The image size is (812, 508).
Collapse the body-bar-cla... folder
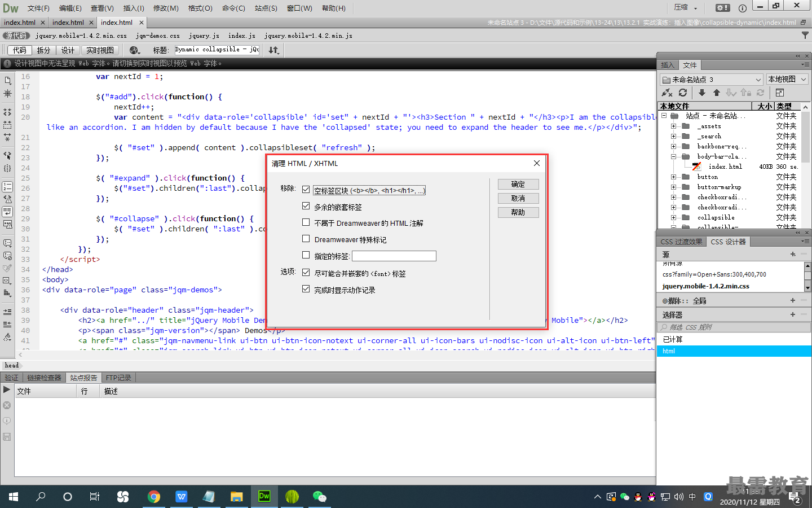673,156
